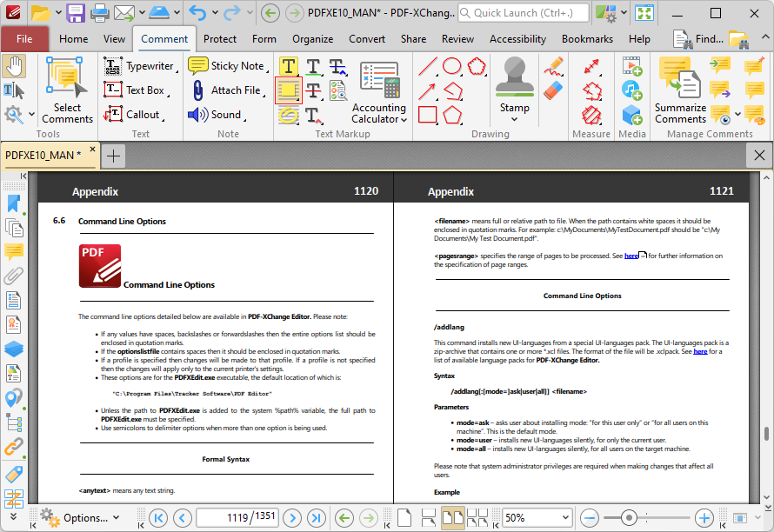Select the Rectangle drawing tool
Screen dimensions: 774x532
point(428,115)
